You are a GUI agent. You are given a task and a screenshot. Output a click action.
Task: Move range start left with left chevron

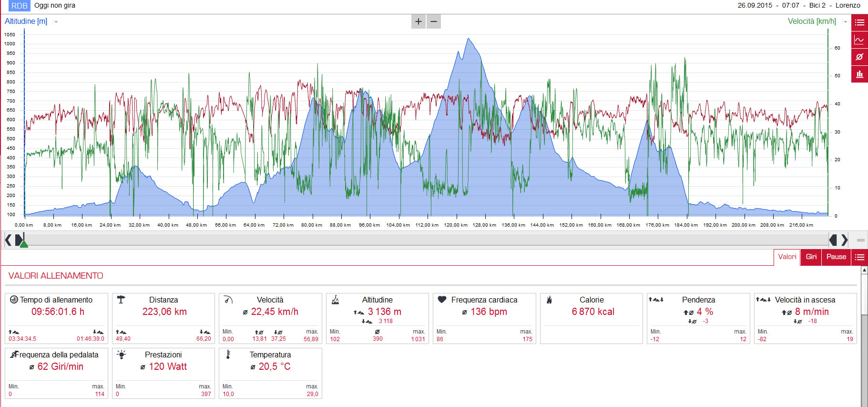point(8,240)
